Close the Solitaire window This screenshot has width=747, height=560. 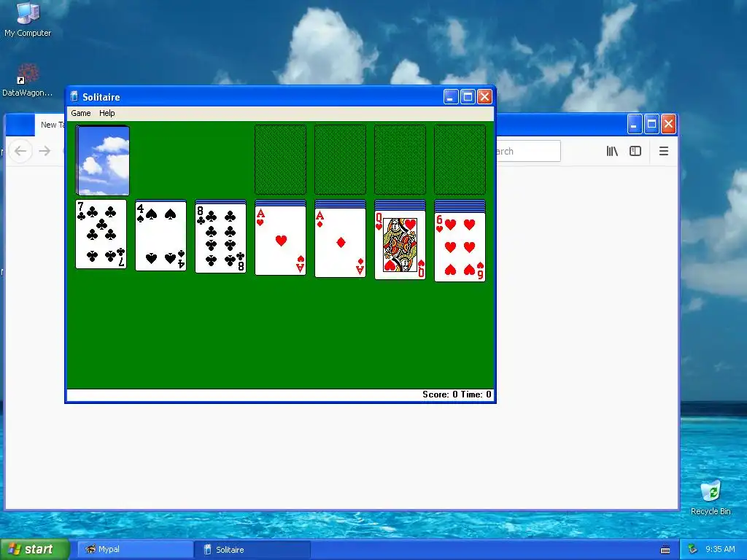[484, 97]
